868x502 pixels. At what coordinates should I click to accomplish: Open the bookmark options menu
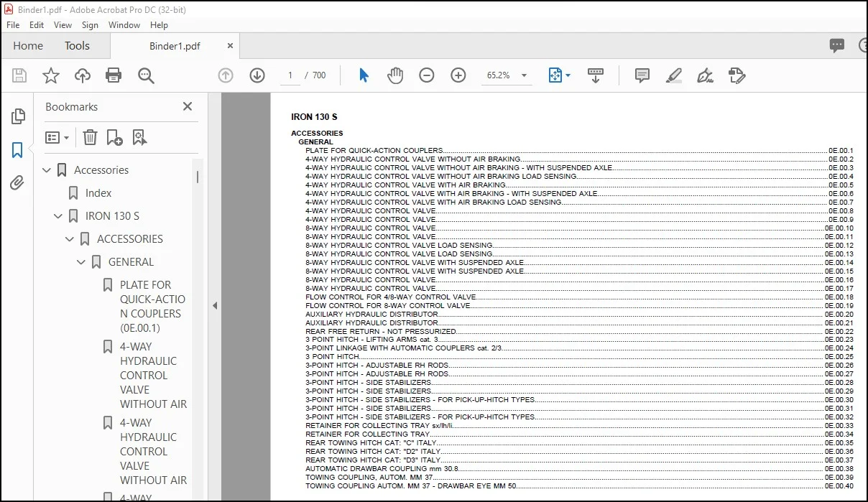[x=57, y=137]
